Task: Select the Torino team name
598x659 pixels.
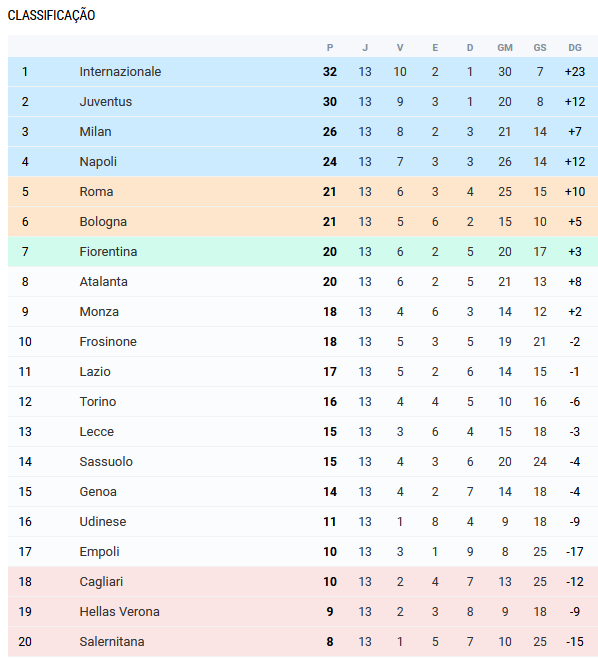Action: click(97, 402)
